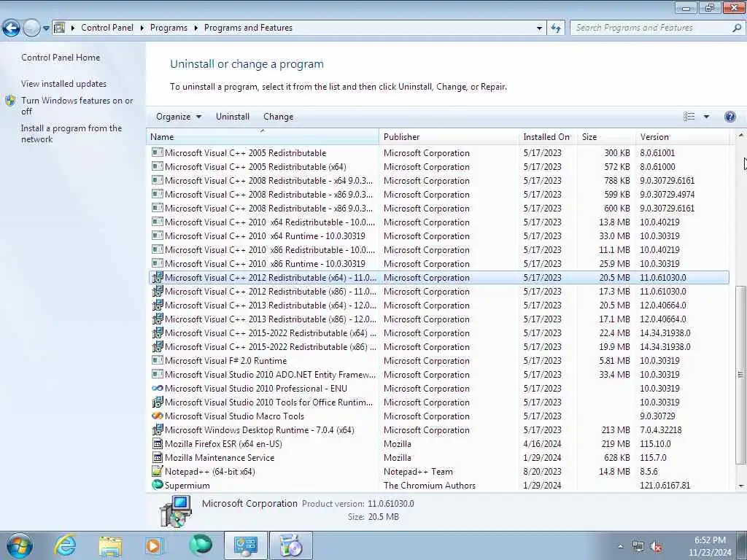Click the list vertical scrollbar thumb
The height and width of the screenshot is (560, 747).
pos(741,375)
